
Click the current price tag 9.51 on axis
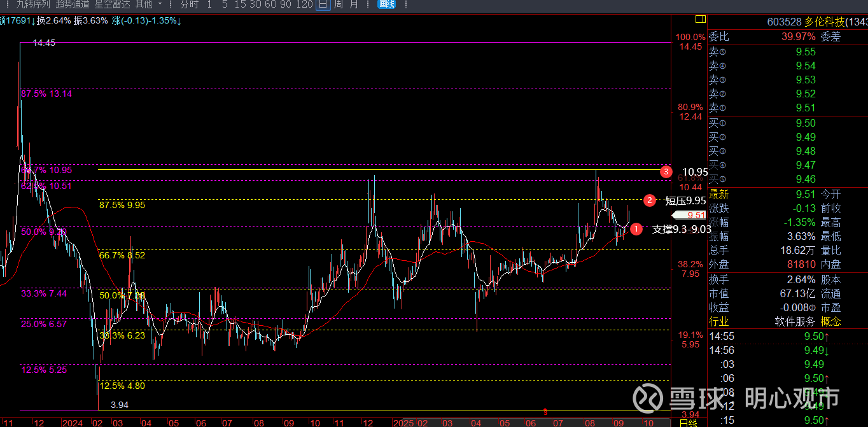(x=690, y=215)
